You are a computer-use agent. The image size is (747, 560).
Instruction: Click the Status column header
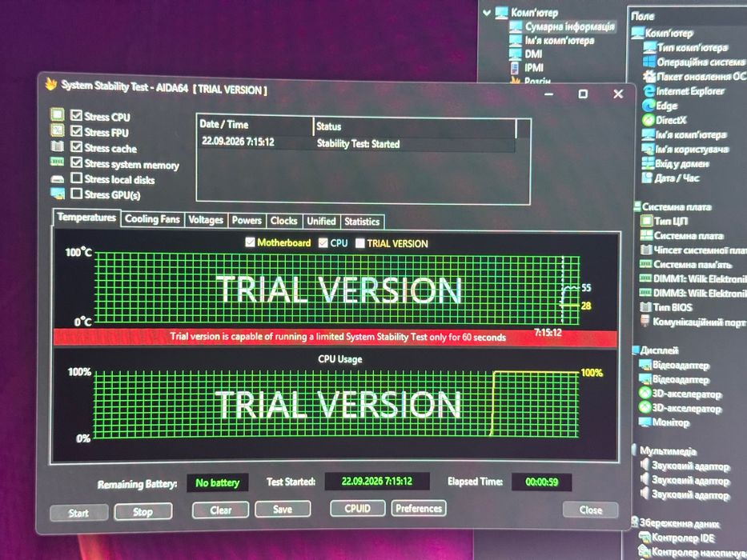tap(415, 126)
